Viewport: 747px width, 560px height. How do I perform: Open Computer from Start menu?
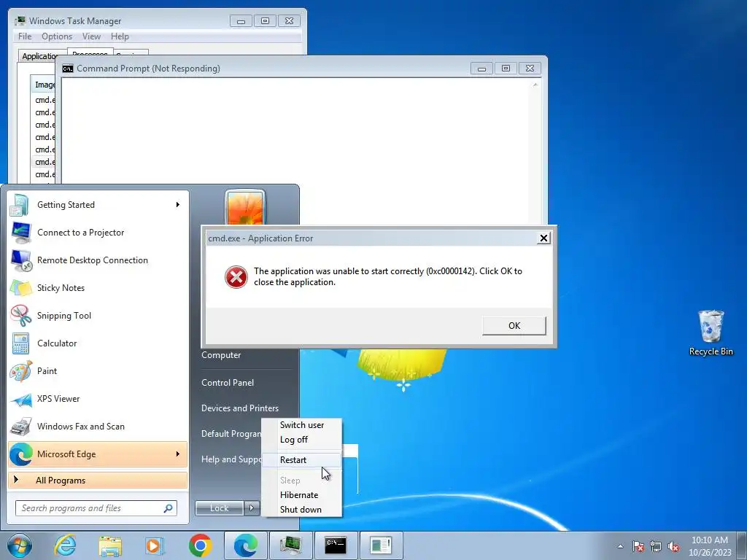221,355
